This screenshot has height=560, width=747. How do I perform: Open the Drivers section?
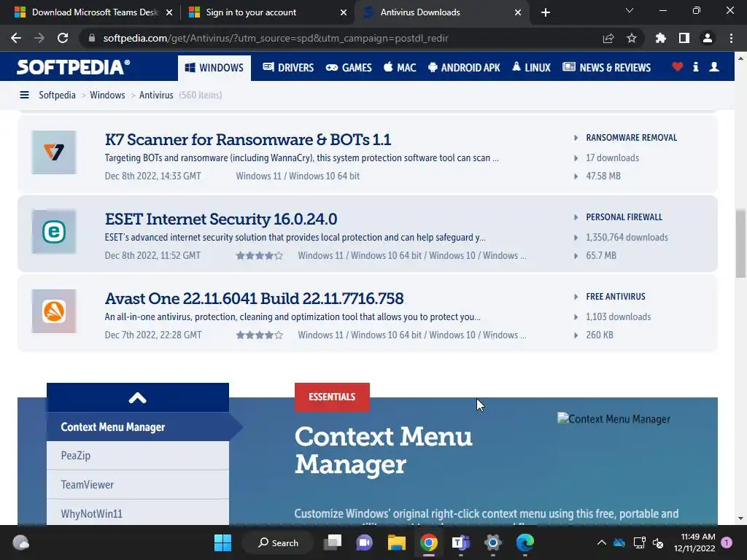click(x=288, y=68)
